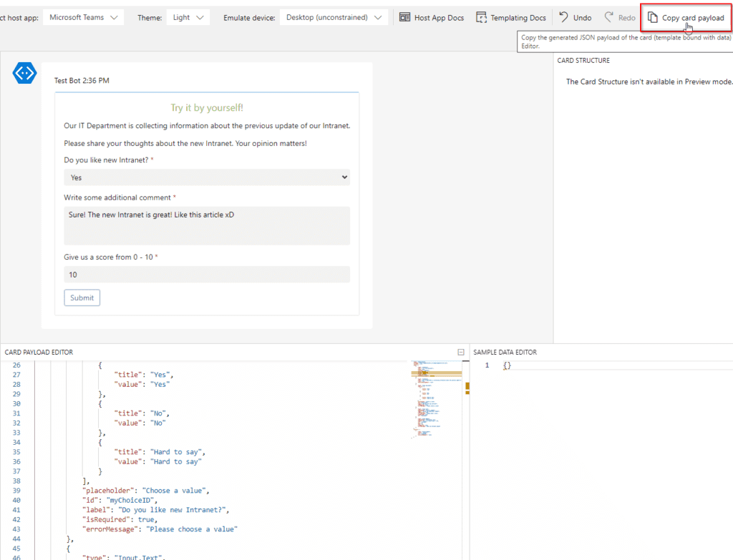Screen dimensions: 733x560
Task: Copy the card payload
Action: pos(686,17)
